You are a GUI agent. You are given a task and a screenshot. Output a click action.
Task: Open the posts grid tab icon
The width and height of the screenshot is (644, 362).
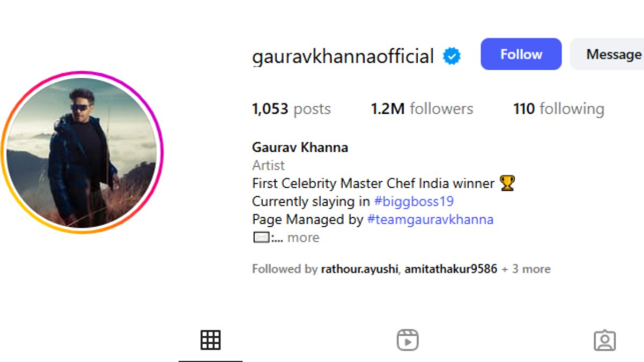click(x=210, y=340)
